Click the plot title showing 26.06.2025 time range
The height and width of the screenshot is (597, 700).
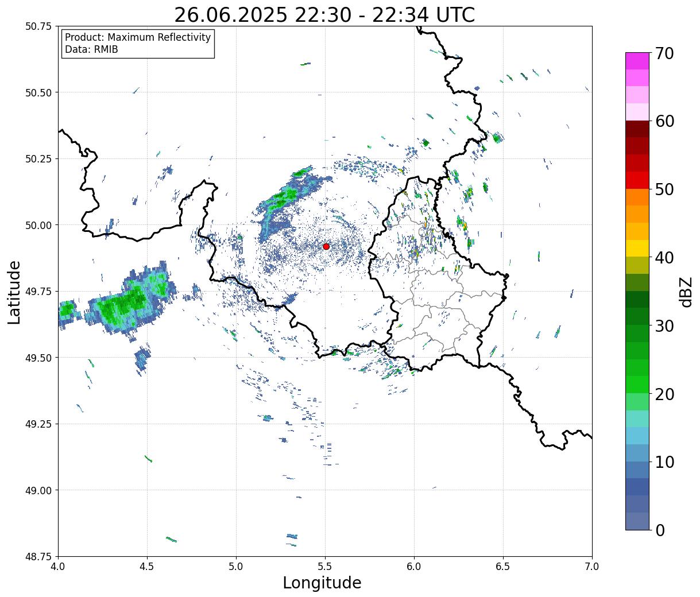click(324, 15)
